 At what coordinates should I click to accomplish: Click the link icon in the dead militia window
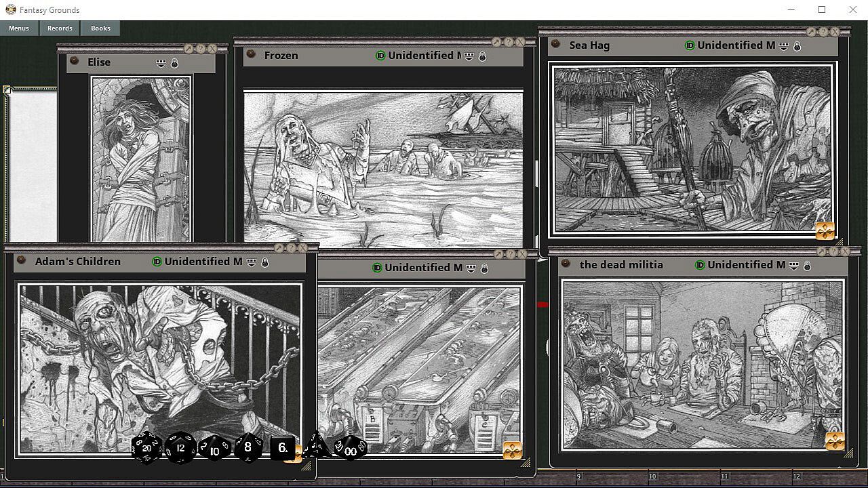pyautogui.click(x=566, y=263)
